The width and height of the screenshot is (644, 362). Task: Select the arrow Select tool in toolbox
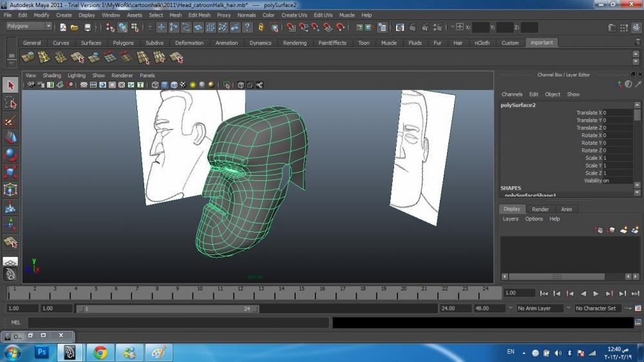(x=10, y=85)
